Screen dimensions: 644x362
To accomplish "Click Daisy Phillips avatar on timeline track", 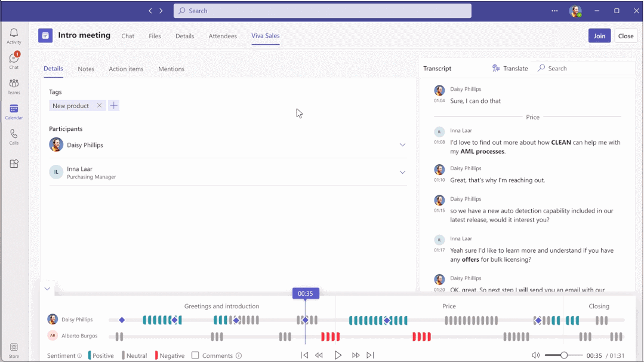I will coord(53,319).
